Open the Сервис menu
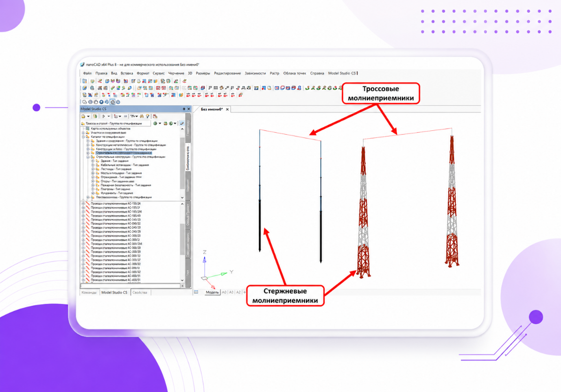The height and width of the screenshot is (392, 561). pyautogui.click(x=159, y=73)
